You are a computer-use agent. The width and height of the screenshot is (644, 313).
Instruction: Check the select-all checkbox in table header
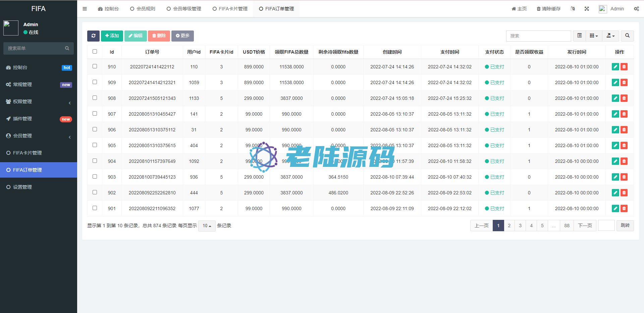95,52
